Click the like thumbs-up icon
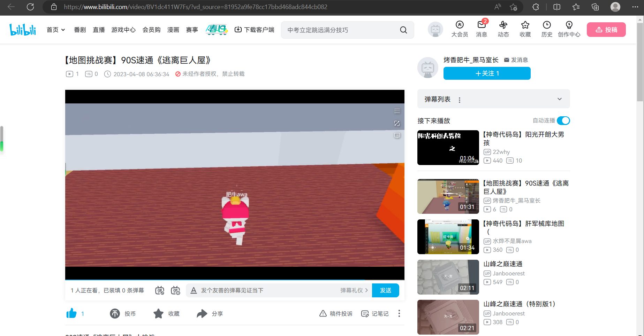 click(x=71, y=313)
